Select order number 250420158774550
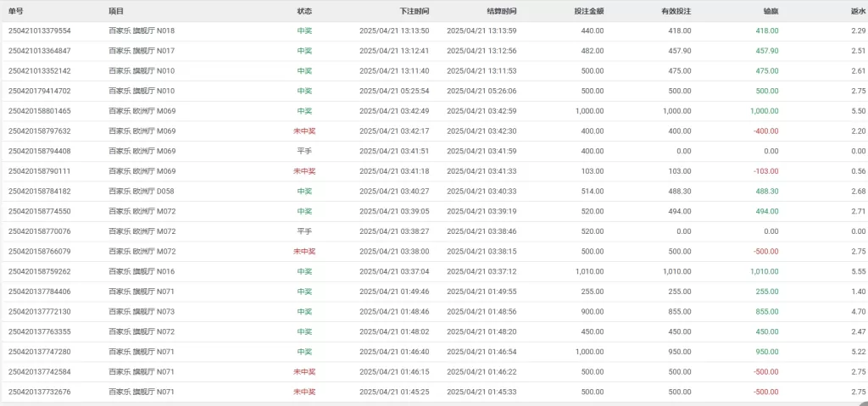 coord(39,211)
